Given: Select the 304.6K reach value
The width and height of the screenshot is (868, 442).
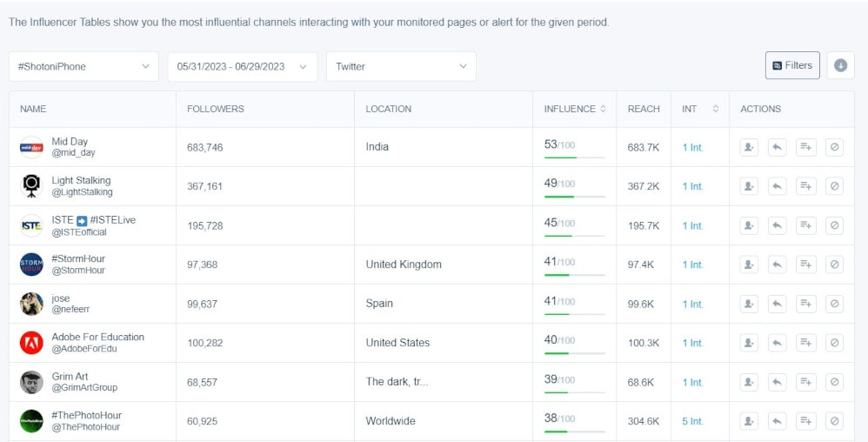Looking at the screenshot, I should coord(644,421).
